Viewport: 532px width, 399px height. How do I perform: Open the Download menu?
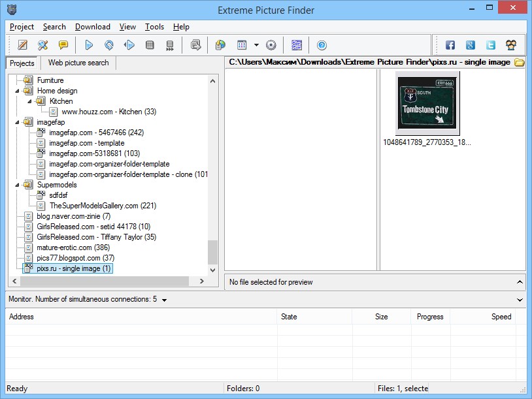[x=93, y=27]
